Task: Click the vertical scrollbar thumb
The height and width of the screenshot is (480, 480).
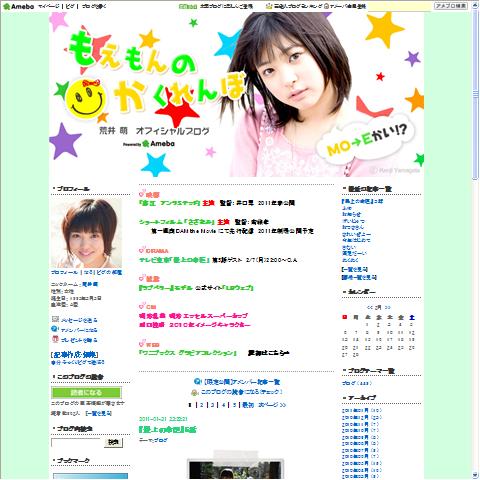Action: 476,94
